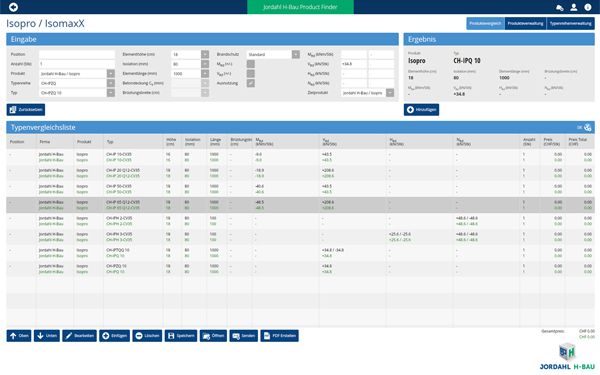Open the Brandschutz dropdown
Image resolution: width=600 pixels, height=375 pixels.
coord(296,54)
